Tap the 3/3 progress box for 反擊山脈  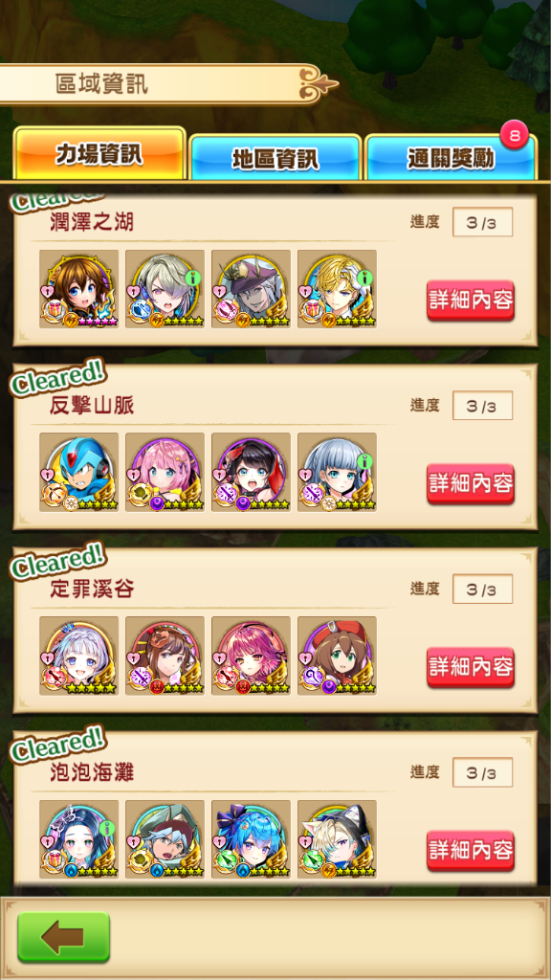click(482, 406)
